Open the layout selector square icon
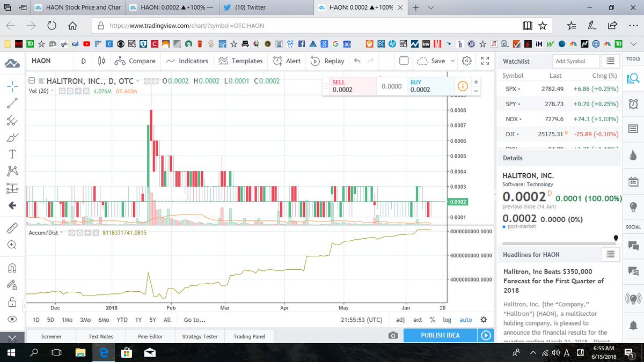 (404, 61)
